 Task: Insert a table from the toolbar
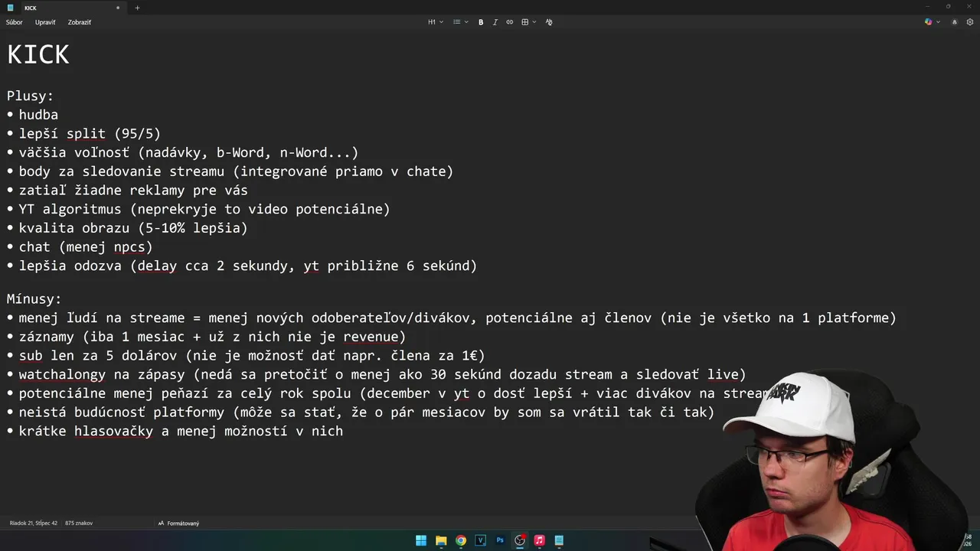pos(525,22)
